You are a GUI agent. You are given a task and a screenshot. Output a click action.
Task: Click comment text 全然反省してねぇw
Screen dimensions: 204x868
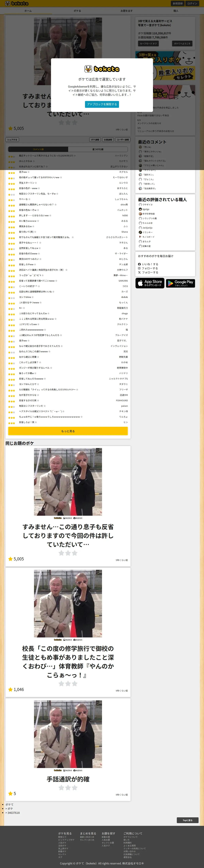(29, 248)
